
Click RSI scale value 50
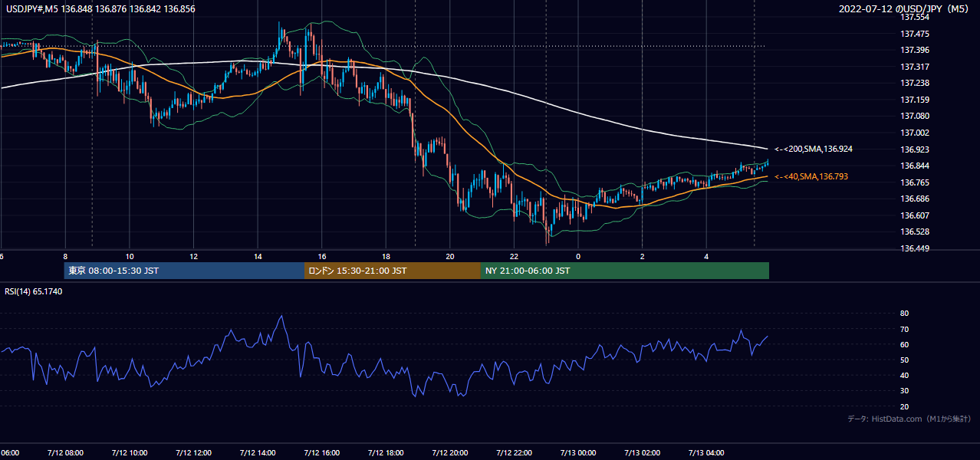click(x=904, y=360)
